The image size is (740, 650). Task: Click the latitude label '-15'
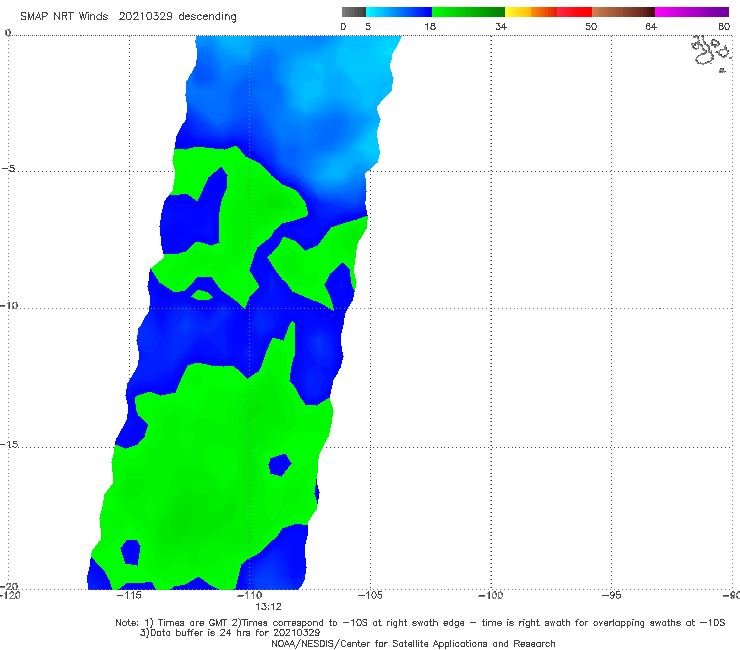pos(9,444)
